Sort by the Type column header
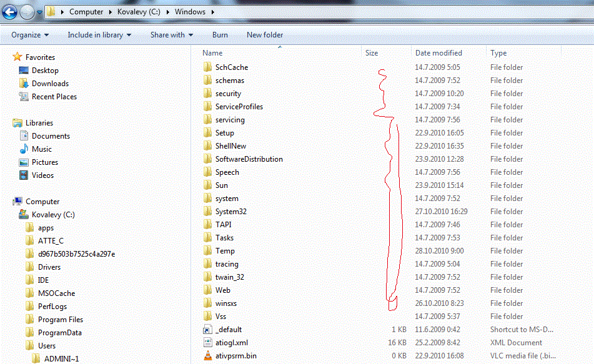The width and height of the screenshot is (594, 364). (498, 53)
